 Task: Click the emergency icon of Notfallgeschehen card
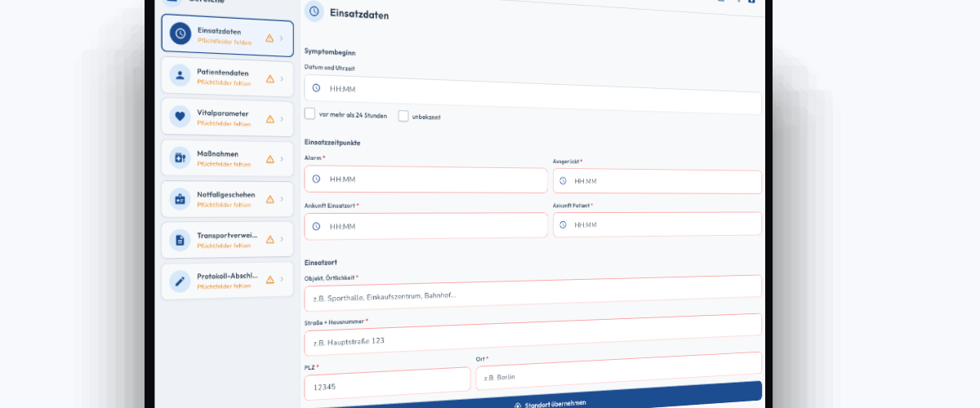tap(180, 197)
